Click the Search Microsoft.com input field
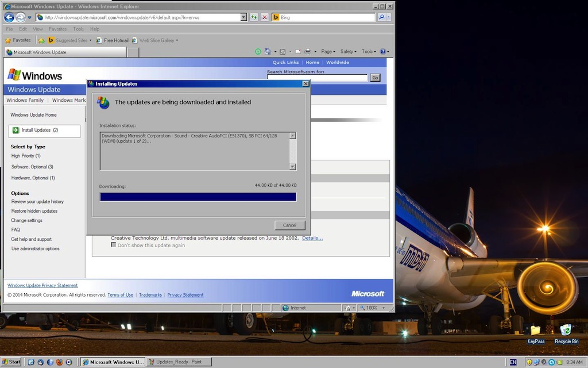The image size is (588, 368). (317, 78)
